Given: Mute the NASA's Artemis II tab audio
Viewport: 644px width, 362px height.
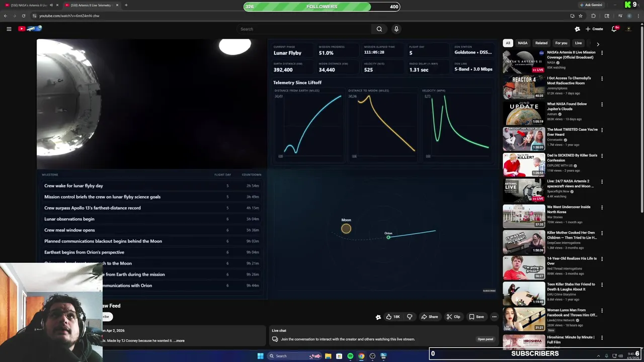Looking at the screenshot, I should (x=51, y=5).
